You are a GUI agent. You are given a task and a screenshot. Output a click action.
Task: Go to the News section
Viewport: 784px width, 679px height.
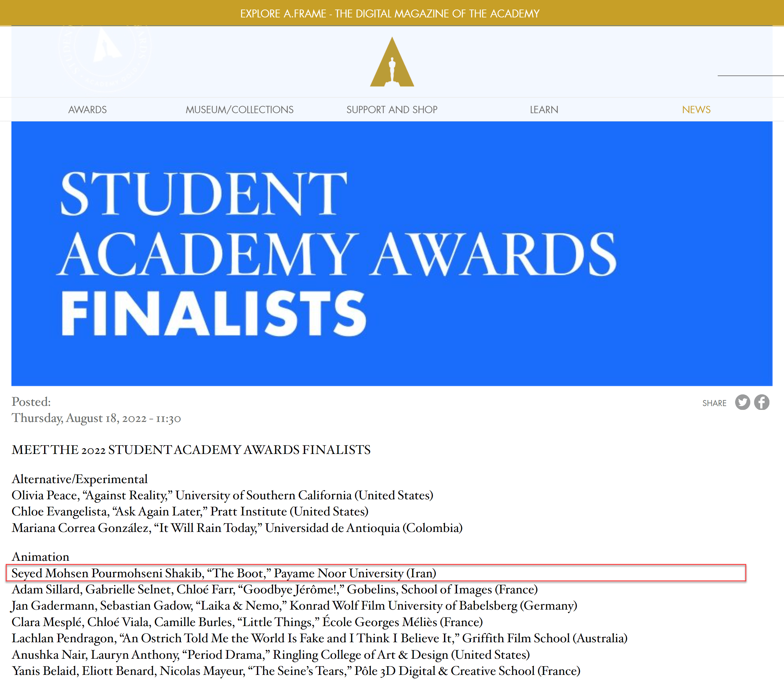[696, 109]
